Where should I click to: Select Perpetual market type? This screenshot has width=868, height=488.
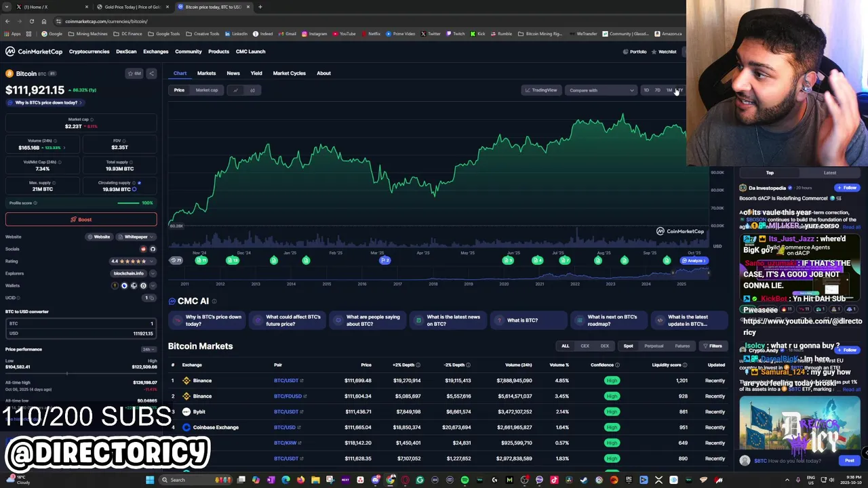coord(654,346)
